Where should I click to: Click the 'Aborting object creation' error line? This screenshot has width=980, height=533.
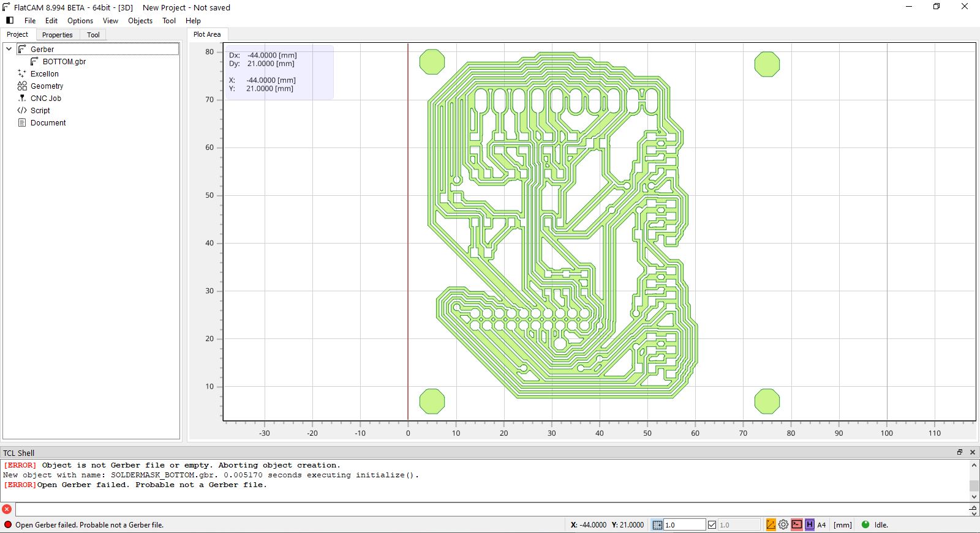[x=172, y=465]
